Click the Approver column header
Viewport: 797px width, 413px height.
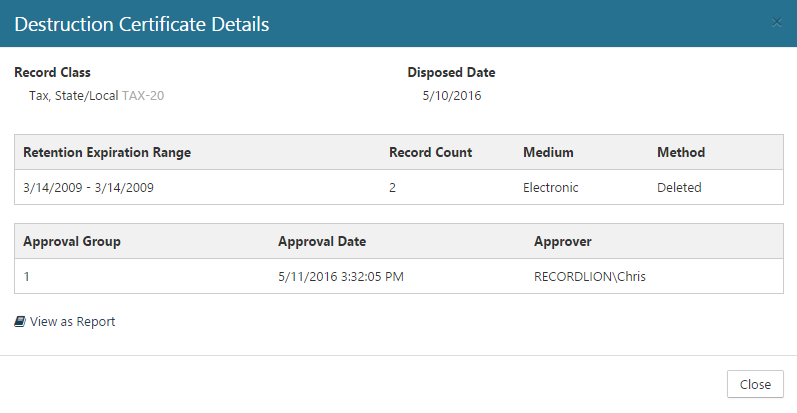coord(563,242)
